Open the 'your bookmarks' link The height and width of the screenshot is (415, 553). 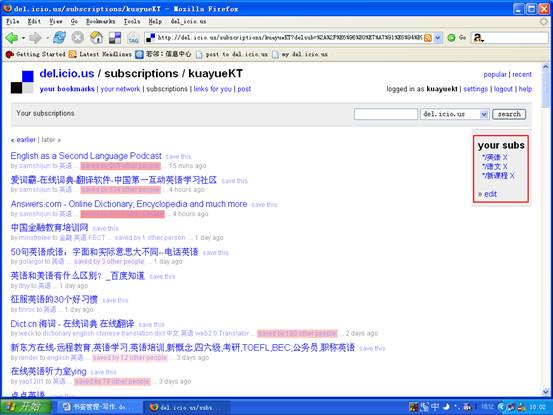[67, 89]
